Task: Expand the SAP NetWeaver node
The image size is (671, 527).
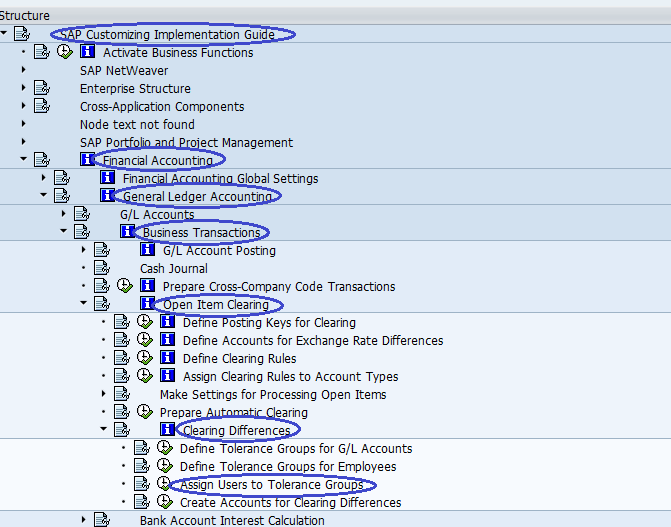Action: (24, 70)
